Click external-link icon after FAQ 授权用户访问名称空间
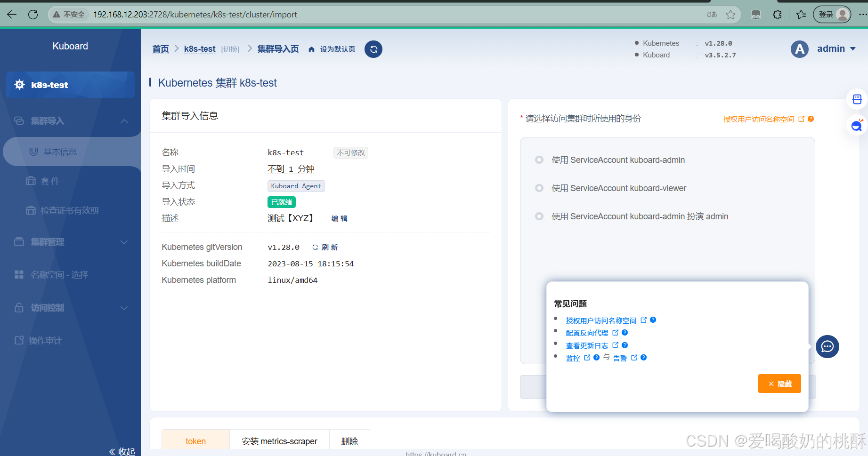This screenshot has width=868, height=456. tap(644, 320)
